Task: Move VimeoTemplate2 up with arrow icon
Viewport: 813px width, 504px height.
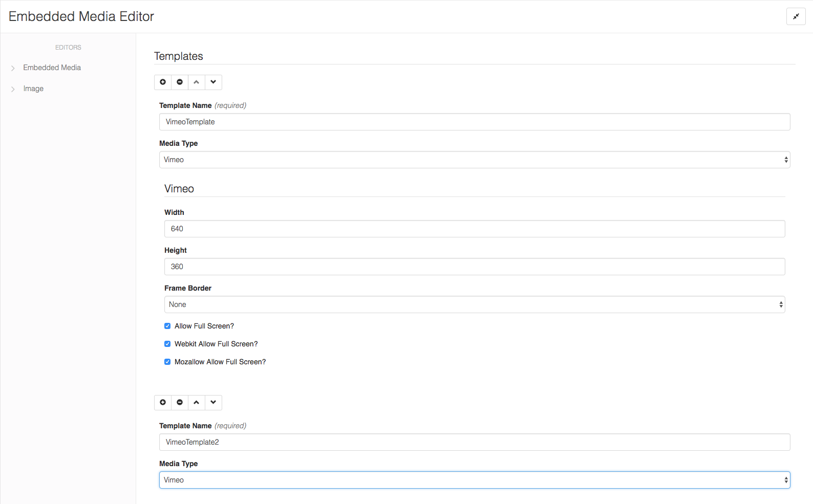Action: [x=197, y=402]
